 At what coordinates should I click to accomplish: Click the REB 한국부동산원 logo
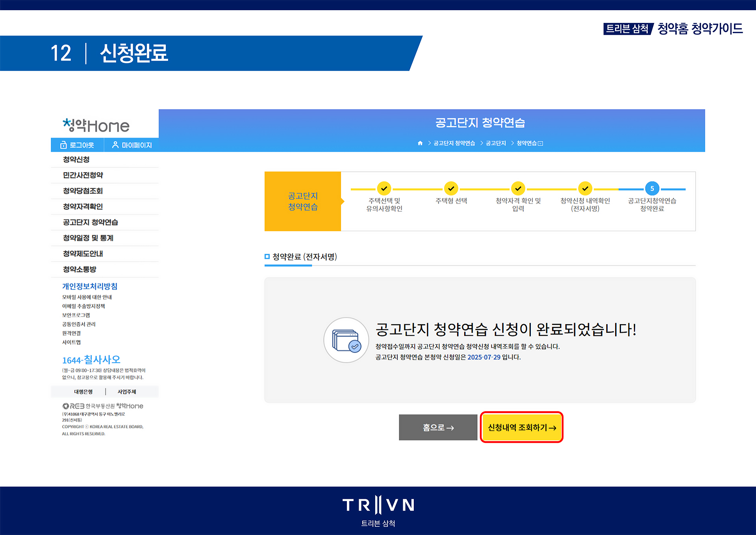point(102,406)
